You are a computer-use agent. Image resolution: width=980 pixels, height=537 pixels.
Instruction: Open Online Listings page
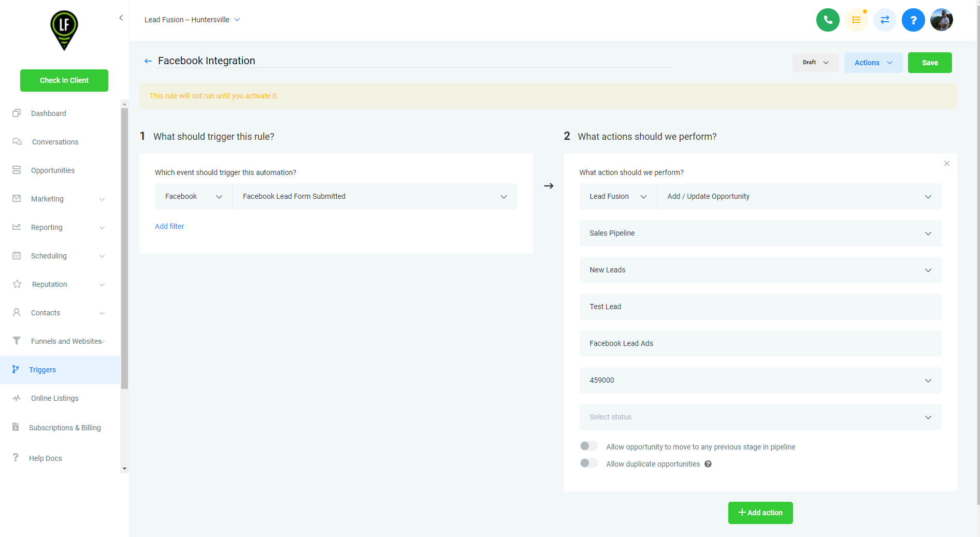pyautogui.click(x=60, y=398)
